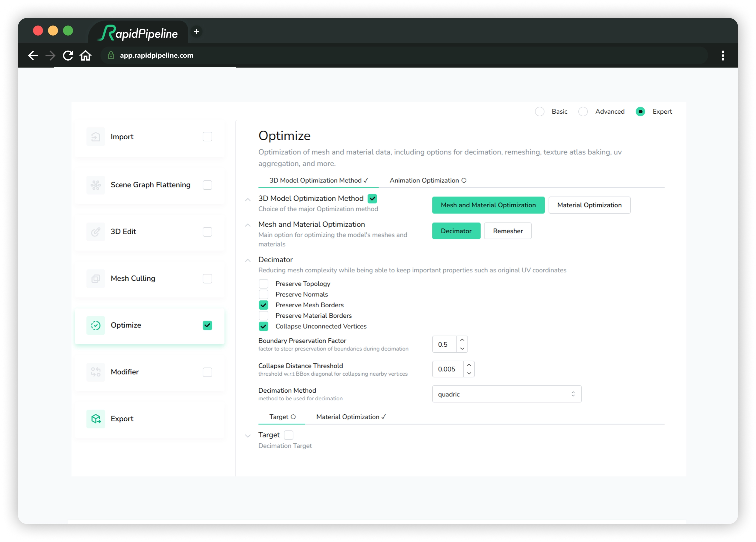The image size is (756, 542).
Task: Select Mesh and Material Optimization button
Action: (x=488, y=205)
